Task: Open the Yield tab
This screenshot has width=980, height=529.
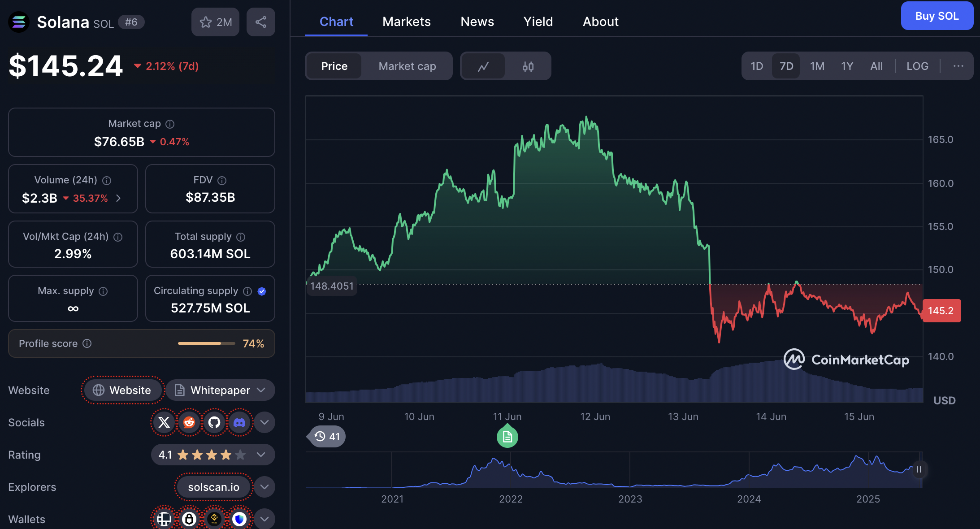Action: pos(538,22)
